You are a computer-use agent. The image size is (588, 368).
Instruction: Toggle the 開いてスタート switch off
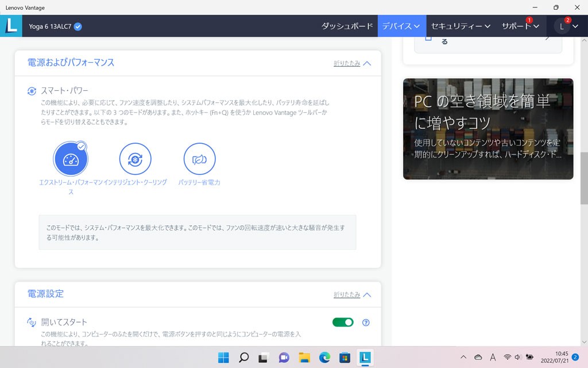343,323
